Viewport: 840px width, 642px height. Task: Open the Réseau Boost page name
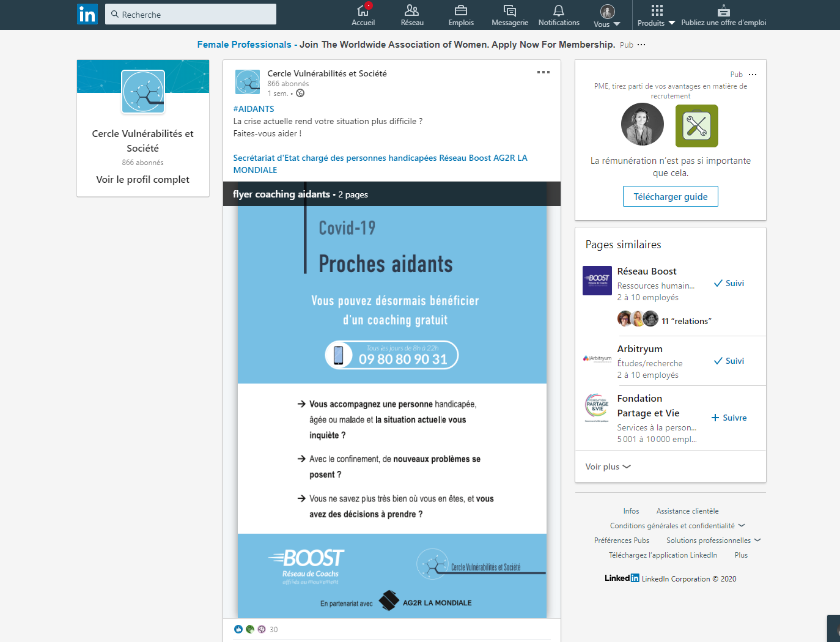647,271
